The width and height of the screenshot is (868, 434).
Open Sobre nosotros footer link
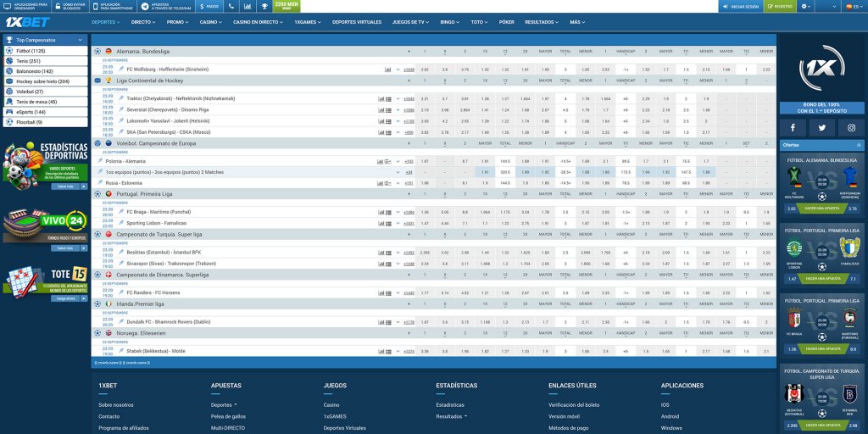click(x=115, y=404)
